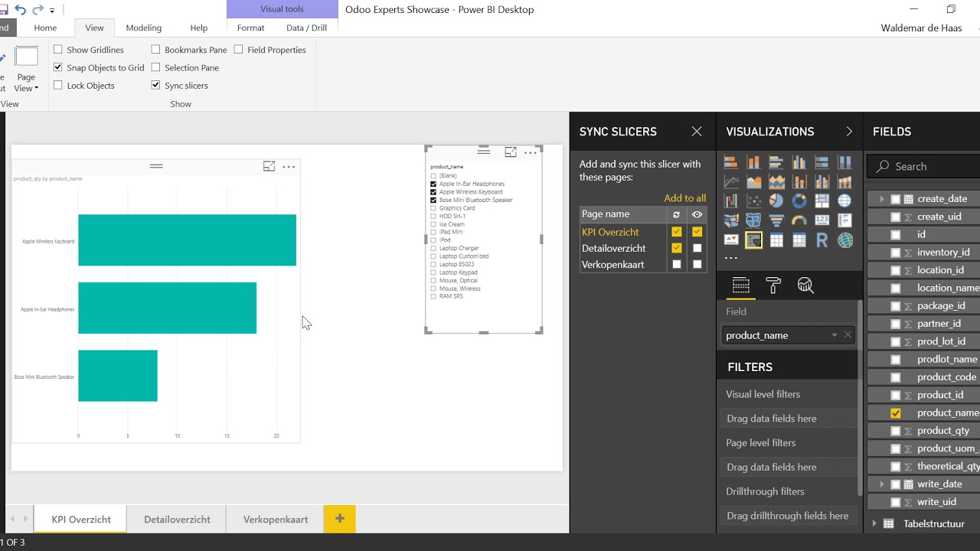Import custom visual via ellipsis under visualizations
Screen dimensions: 980x551
click(x=731, y=258)
